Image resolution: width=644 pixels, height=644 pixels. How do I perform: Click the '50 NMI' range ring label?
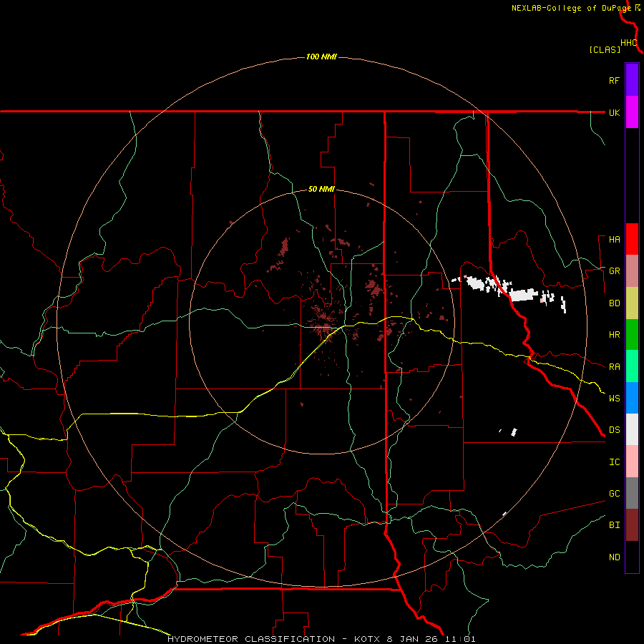[x=321, y=190]
